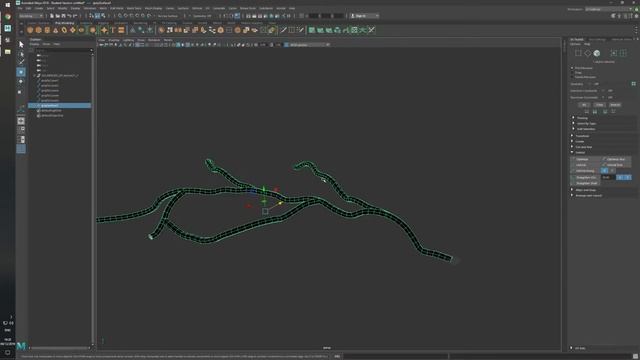Expand the Cut and Sew section

(583, 147)
